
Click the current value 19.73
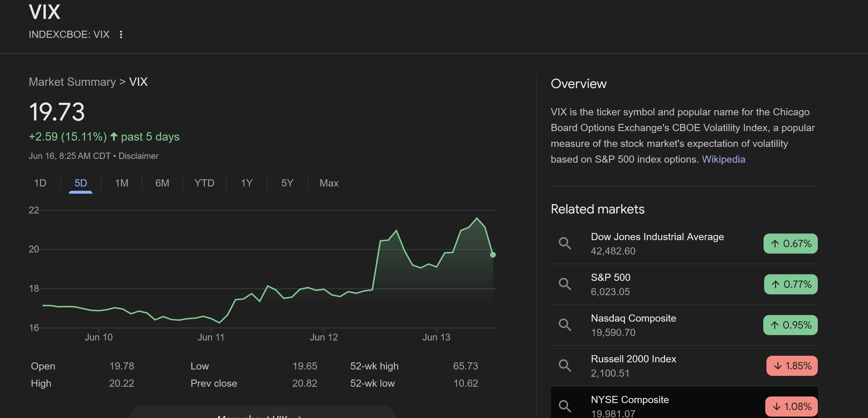click(x=57, y=112)
